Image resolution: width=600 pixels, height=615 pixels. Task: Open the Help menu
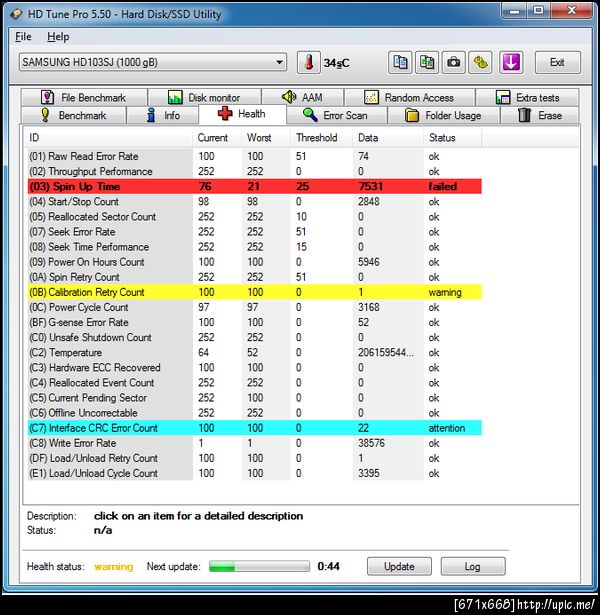58,37
